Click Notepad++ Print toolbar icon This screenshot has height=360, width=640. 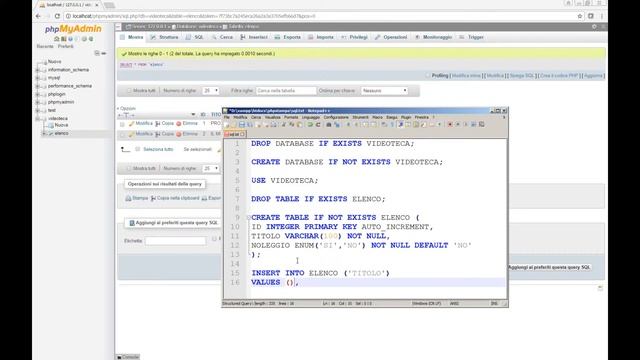tap(274, 124)
